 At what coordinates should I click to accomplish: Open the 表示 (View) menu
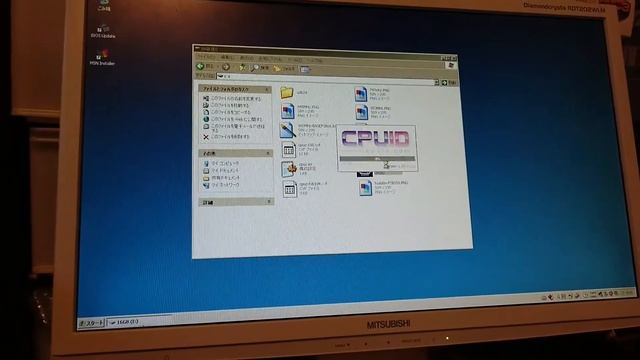246,58
